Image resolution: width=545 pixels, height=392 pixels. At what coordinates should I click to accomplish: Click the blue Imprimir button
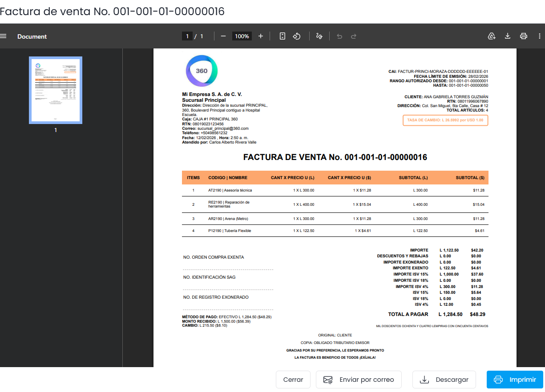click(515, 380)
